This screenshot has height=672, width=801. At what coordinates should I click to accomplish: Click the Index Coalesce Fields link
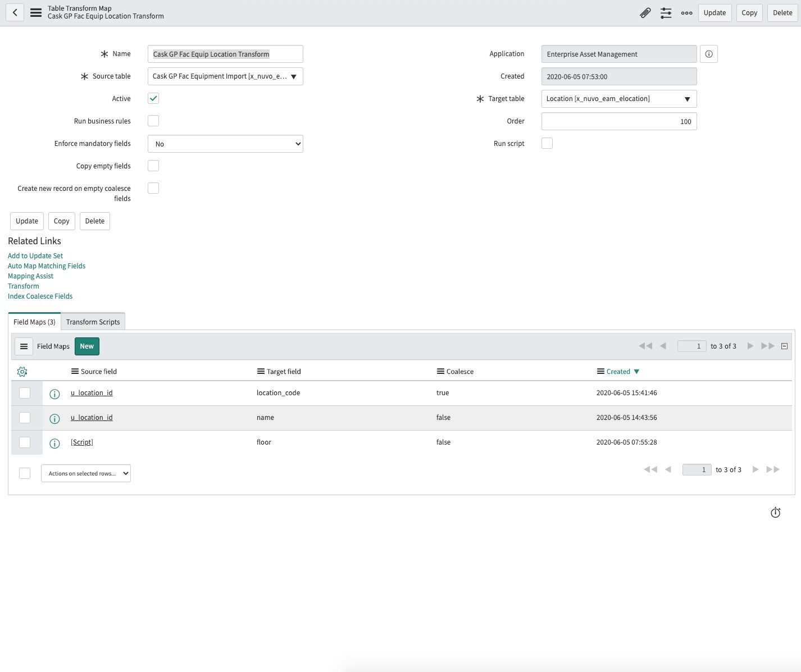[40, 296]
